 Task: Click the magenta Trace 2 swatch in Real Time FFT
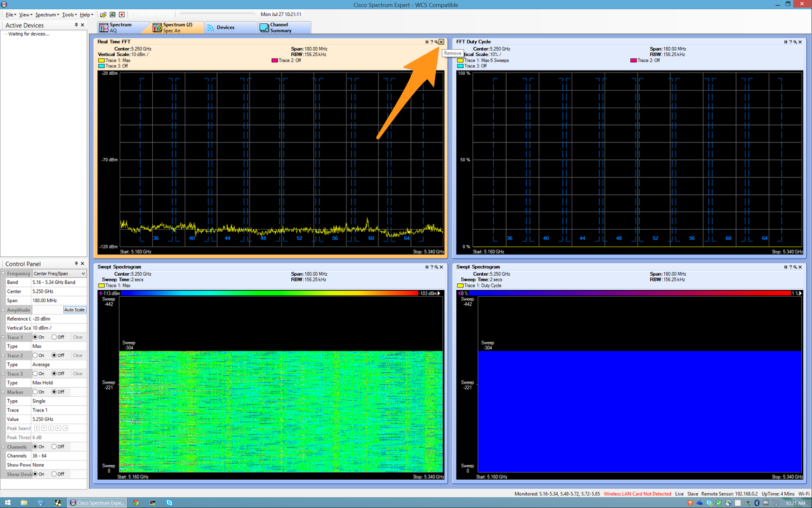[274, 60]
